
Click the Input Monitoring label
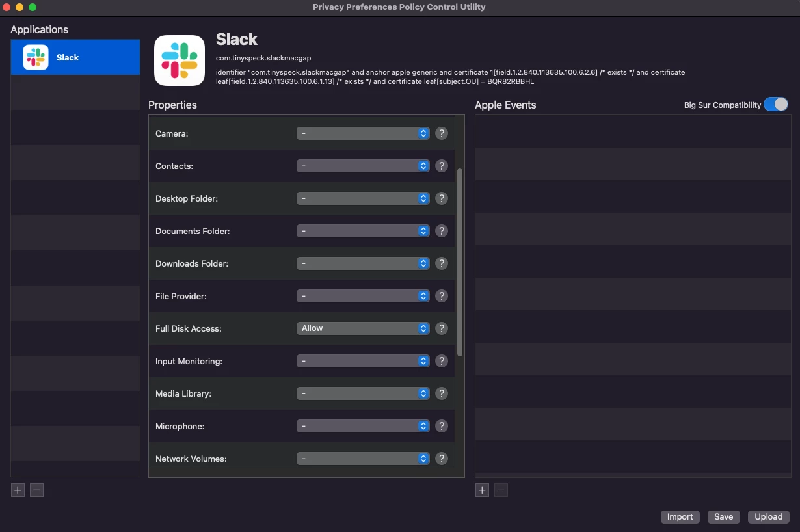(189, 361)
